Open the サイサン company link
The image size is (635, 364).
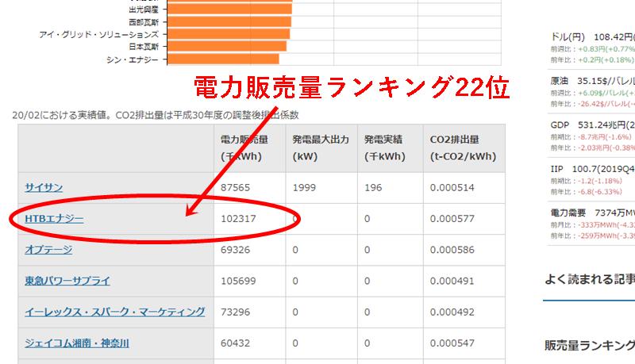click(44, 188)
